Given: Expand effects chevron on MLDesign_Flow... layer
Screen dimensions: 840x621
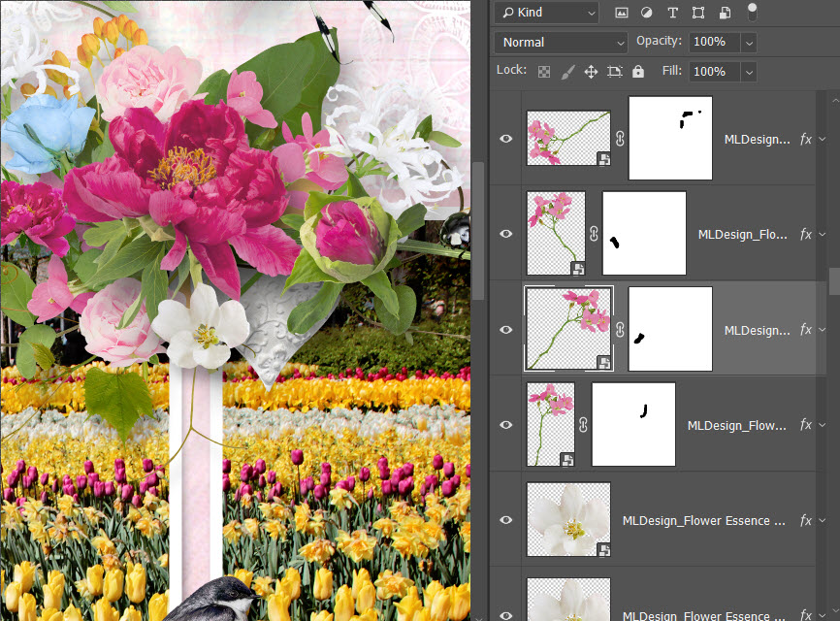Looking at the screenshot, I should [x=823, y=425].
